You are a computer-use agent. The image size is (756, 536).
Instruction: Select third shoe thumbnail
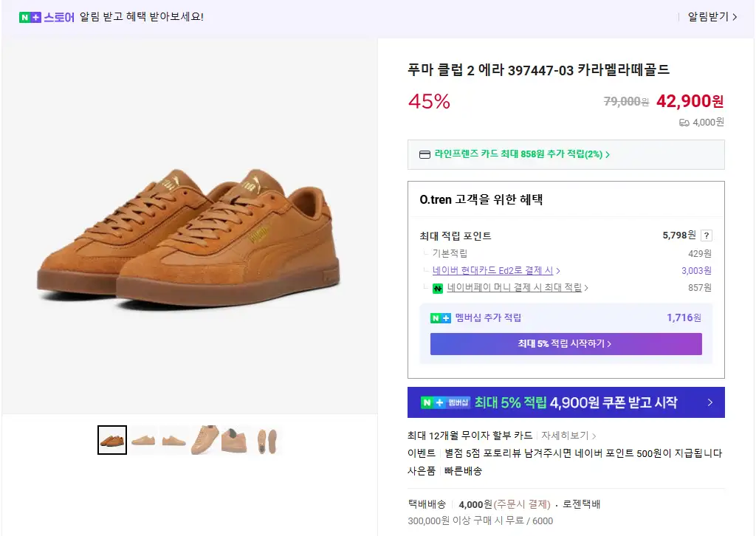pyautogui.click(x=173, y=440)
